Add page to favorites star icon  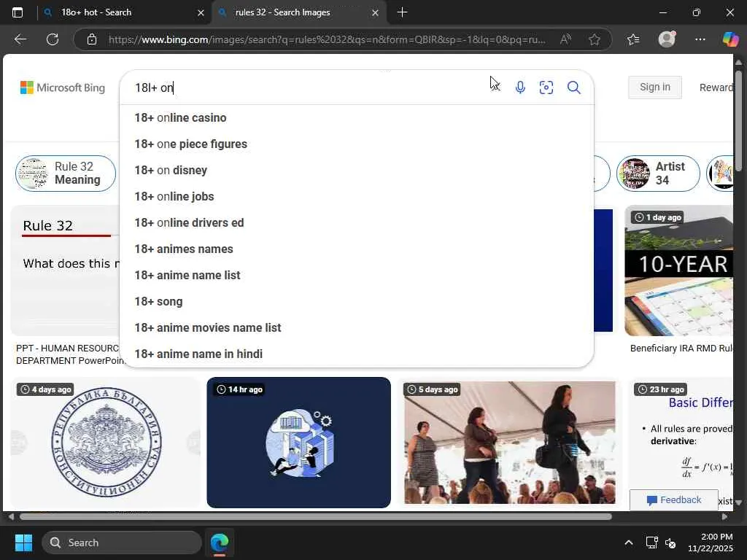tap(594, 39)
